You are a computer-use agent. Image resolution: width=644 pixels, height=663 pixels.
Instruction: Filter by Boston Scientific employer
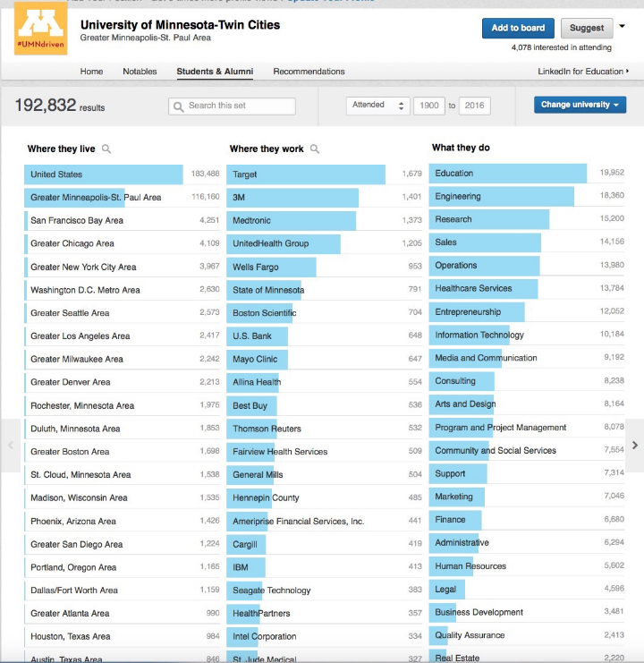click(x=325, y=313)
